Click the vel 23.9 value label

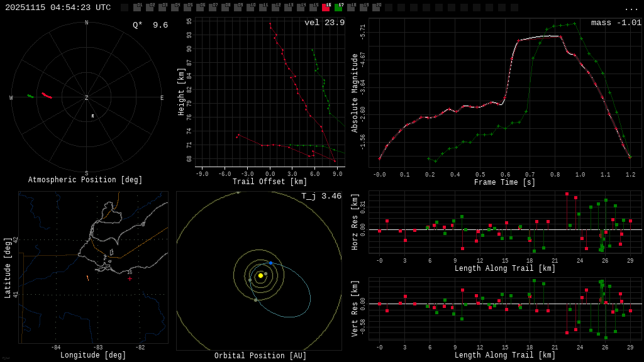pyautogui.click(x=325, y=23)
